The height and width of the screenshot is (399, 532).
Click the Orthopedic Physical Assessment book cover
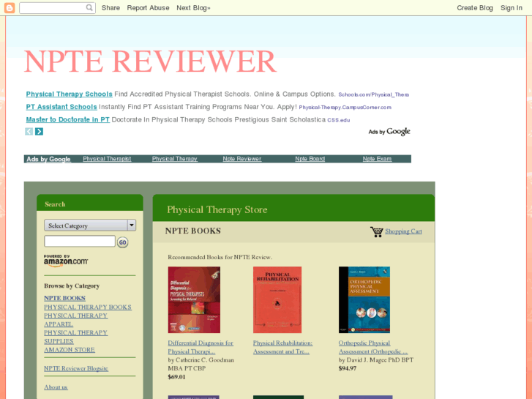[364, 300]
